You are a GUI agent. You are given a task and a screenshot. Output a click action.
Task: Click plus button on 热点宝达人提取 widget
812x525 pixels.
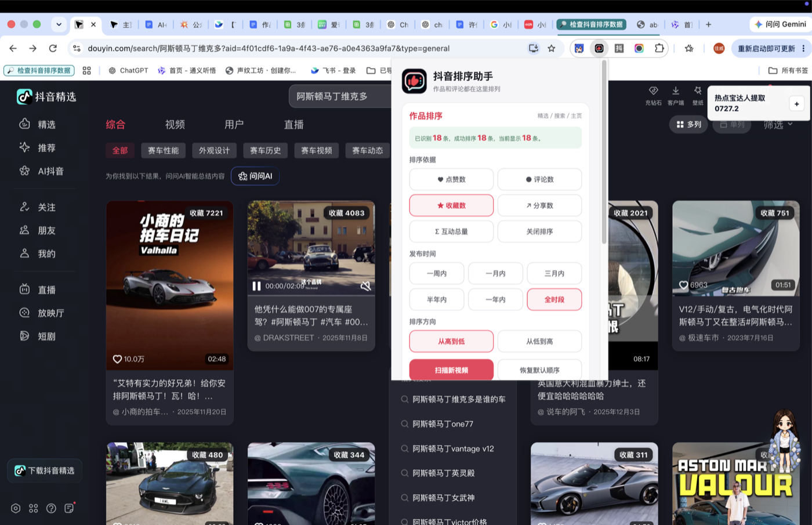point(796,103)
